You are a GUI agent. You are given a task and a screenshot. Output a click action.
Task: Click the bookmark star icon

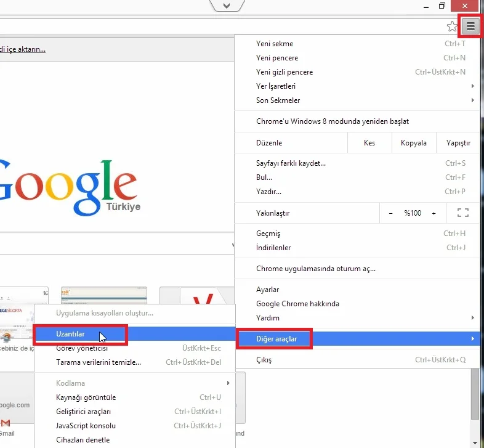coord(452,26)
